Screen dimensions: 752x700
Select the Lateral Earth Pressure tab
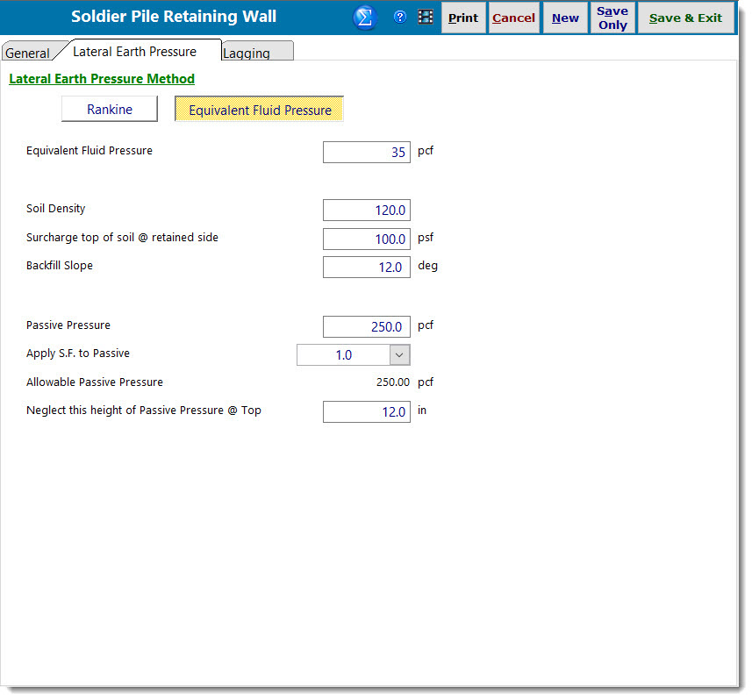tap(134, 52)
